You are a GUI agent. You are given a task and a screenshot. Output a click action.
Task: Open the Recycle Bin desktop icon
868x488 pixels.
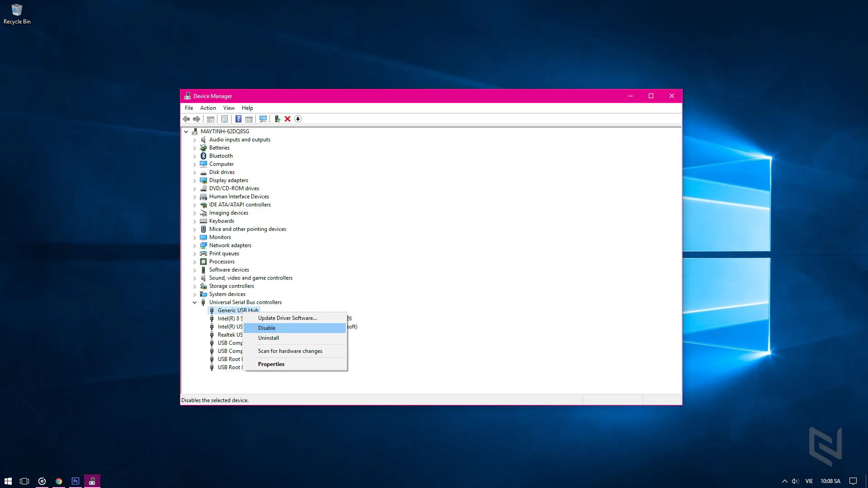click(x=17, y=14)
